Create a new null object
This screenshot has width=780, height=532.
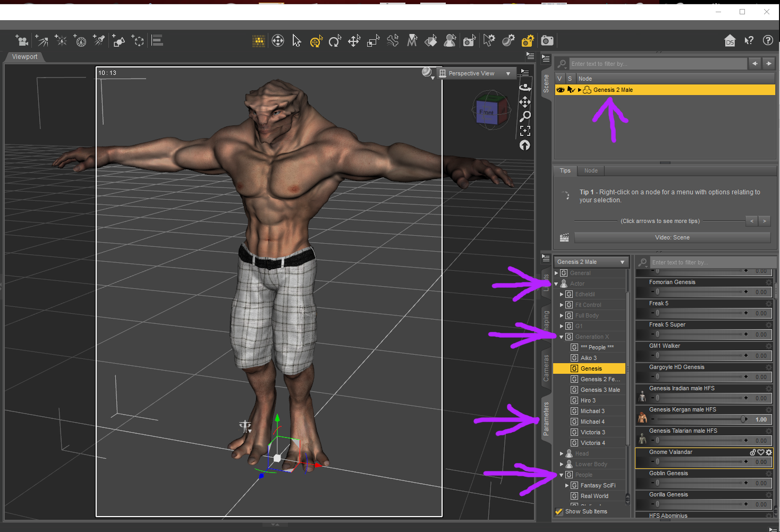pos(138,41)
